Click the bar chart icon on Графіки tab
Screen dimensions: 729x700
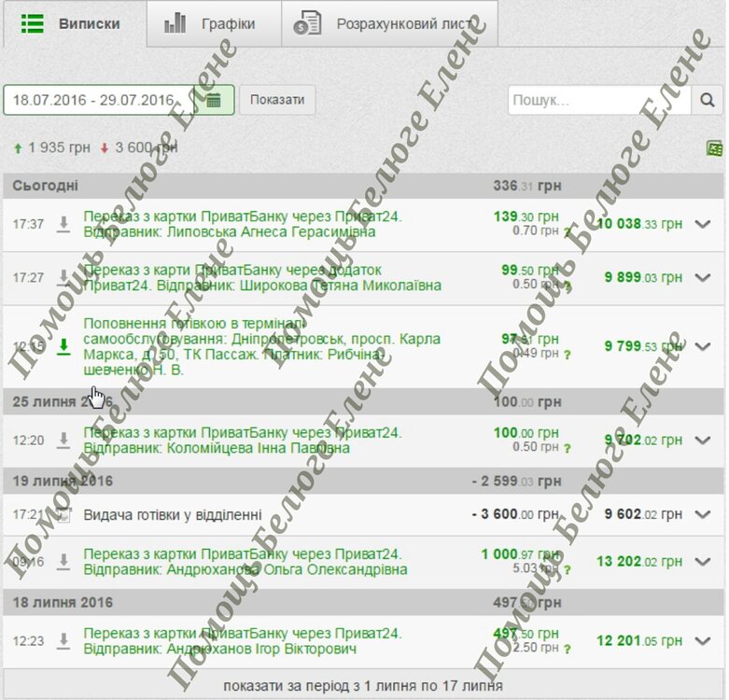(175, 23)
